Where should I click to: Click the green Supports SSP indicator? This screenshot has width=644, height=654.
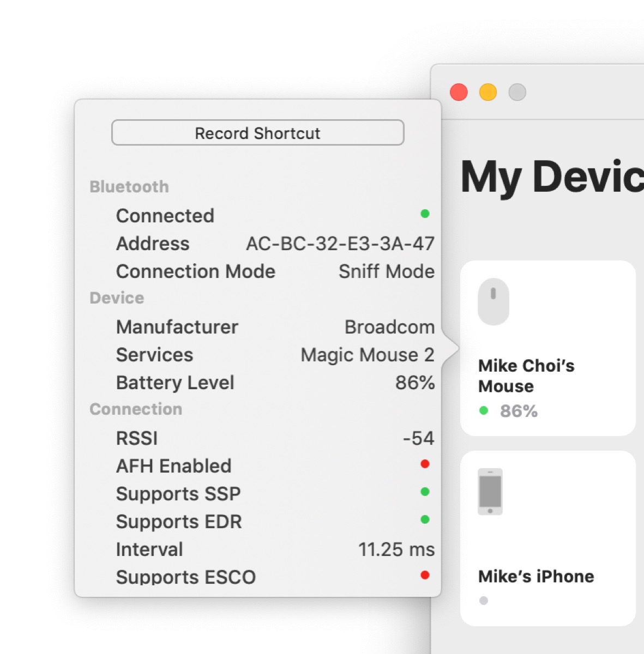(425, 492)
